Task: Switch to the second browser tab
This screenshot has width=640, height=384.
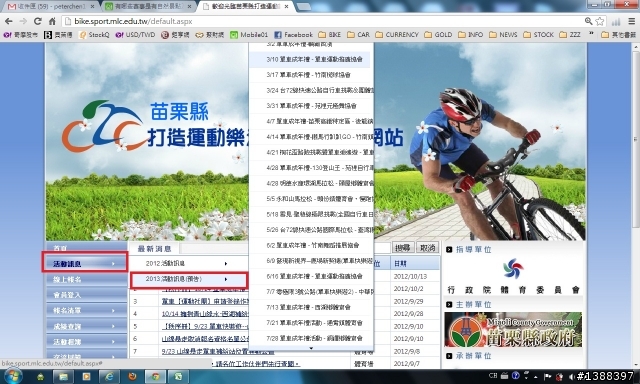Action: 147,7
